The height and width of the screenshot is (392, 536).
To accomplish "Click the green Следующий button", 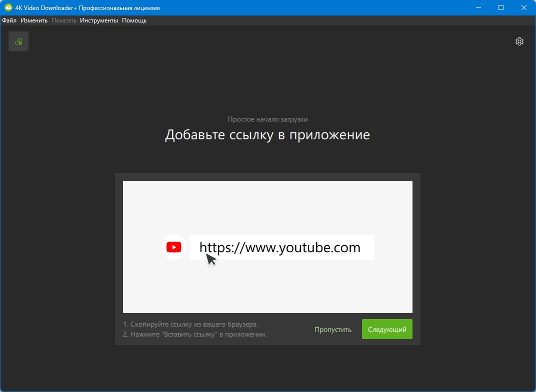I will [387, 329].
